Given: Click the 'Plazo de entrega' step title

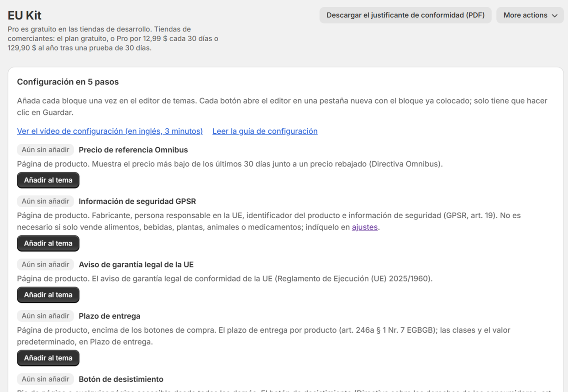Looking at the screenshot, I should click(x=110, y=316).
